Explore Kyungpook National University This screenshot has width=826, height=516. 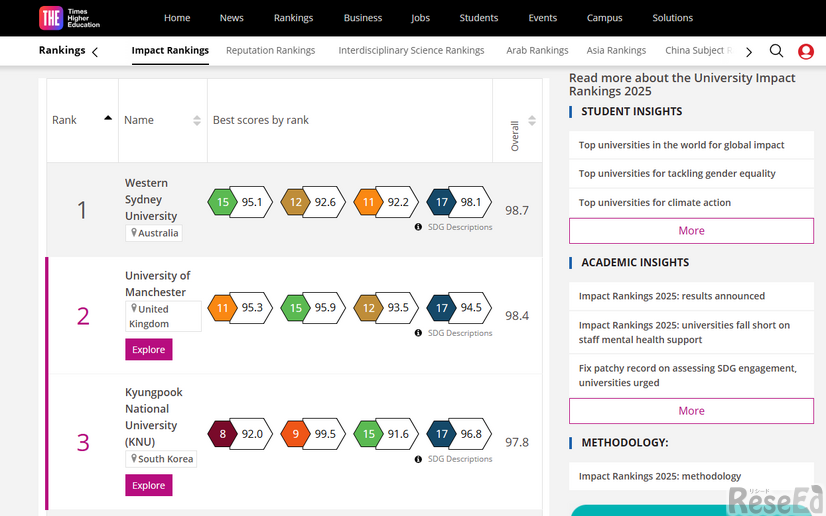click(149, 485)
